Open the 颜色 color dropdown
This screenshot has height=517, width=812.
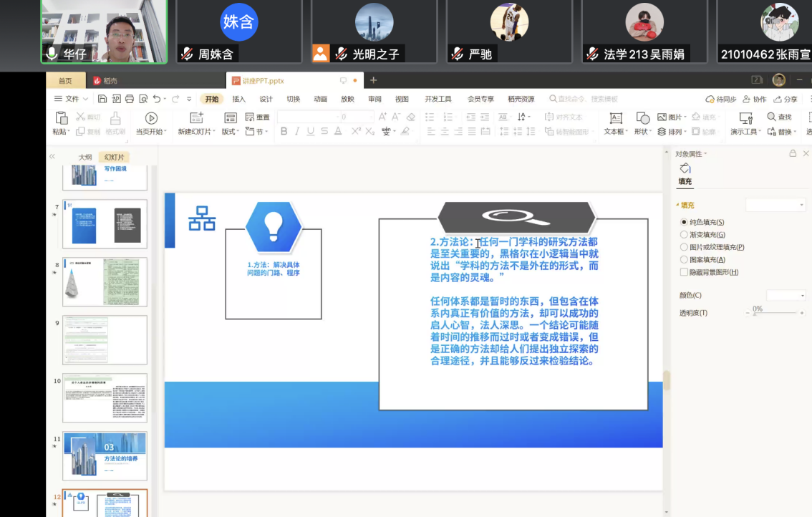786,295
